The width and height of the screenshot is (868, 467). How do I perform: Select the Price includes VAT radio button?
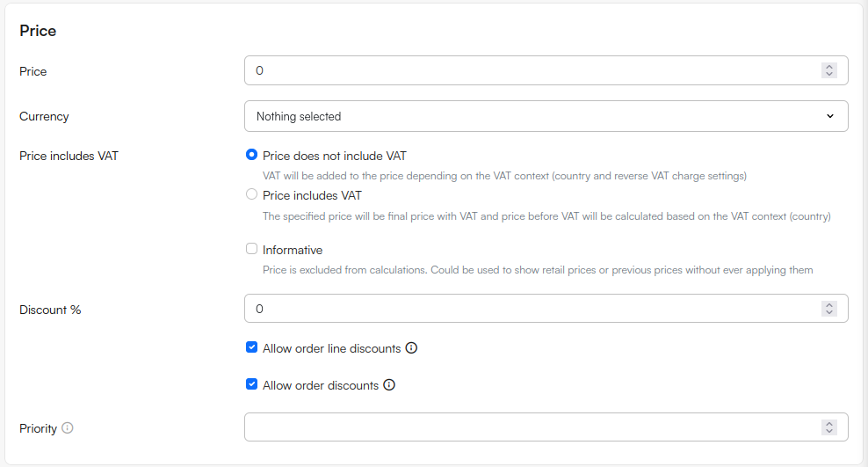click(x=252, y=194)
